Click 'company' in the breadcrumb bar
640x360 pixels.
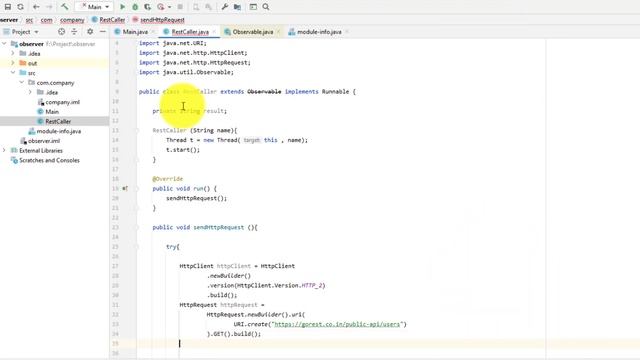click(x=72, y=20)
